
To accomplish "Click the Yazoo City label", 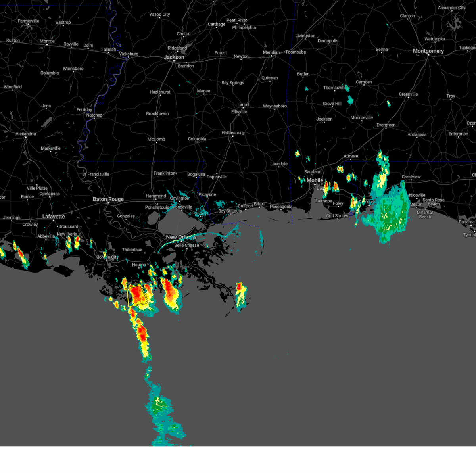I will (159, 15).
